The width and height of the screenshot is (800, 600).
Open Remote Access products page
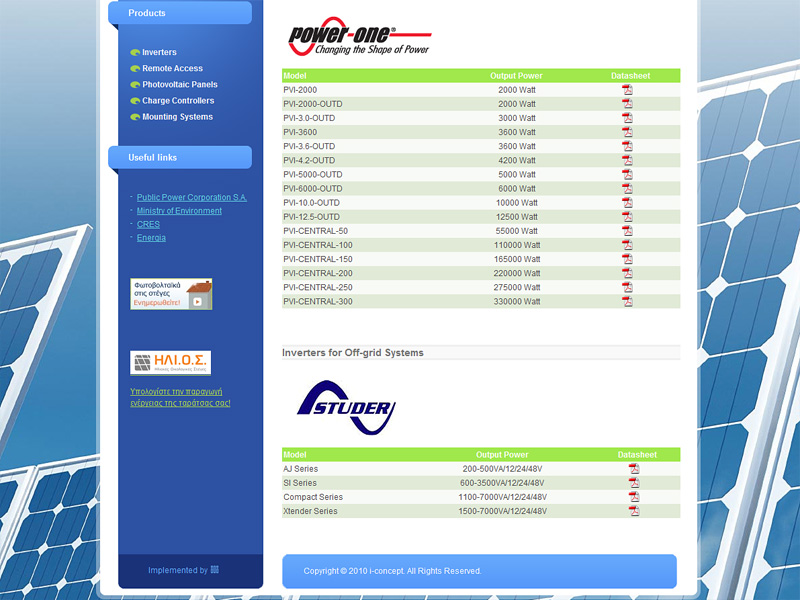172,68
